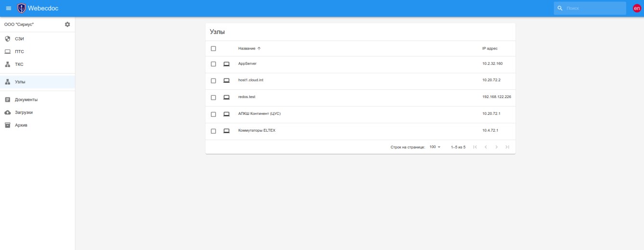
Task: Click IP address 10.20.72.2
Action: pos(491,80)
